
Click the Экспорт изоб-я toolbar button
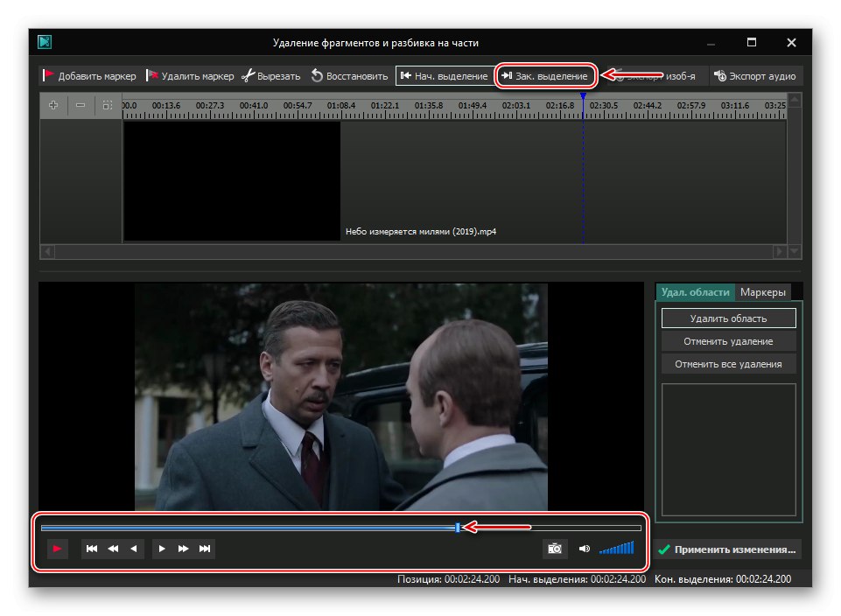pos(655,75)
